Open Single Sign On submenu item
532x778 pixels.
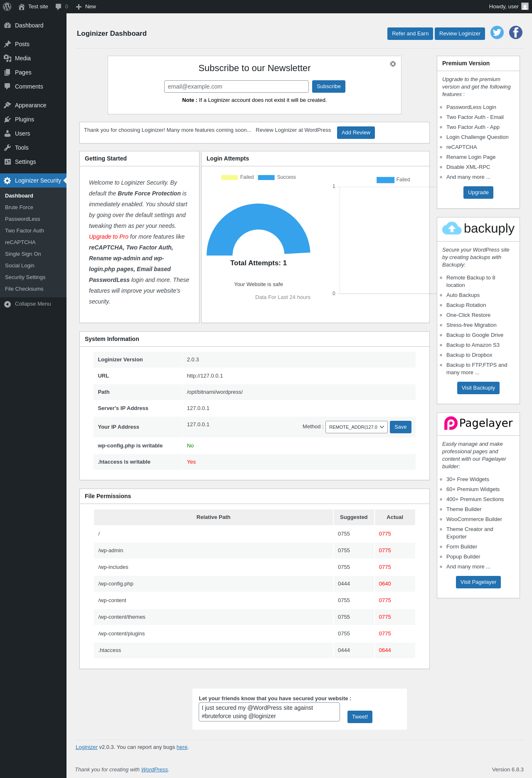[23, 254]
